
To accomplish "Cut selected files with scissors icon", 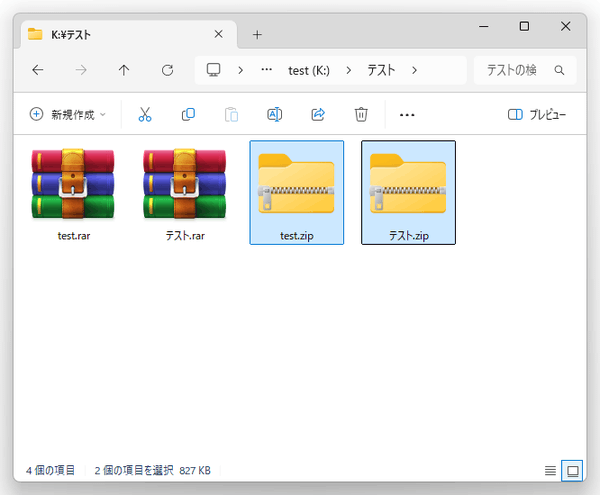I will click(x=145, y=114).
